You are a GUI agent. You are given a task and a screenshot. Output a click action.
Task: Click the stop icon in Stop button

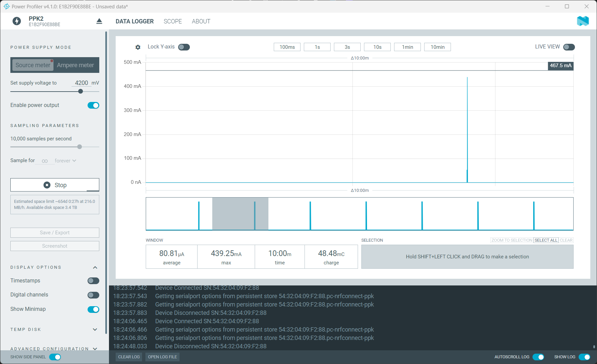47,185
